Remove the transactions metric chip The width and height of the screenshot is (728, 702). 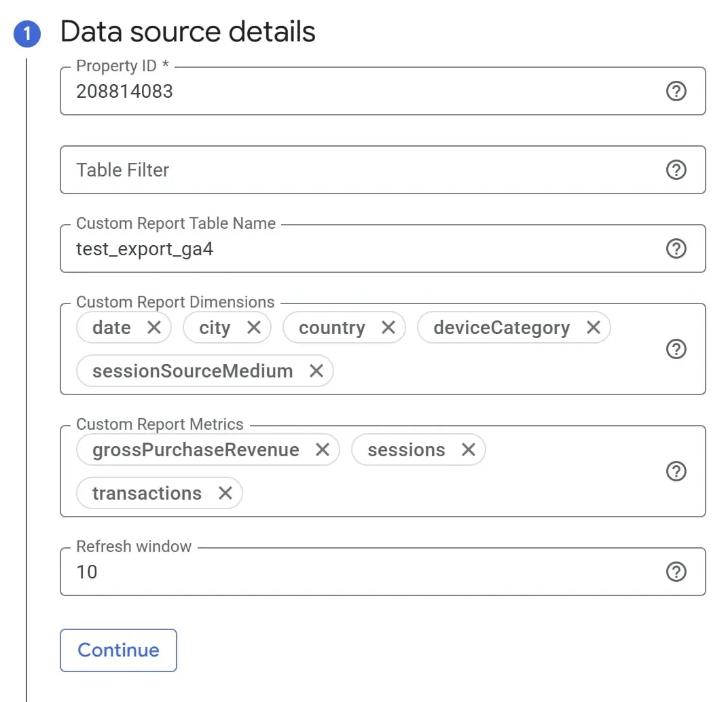[x=225, y=494]
